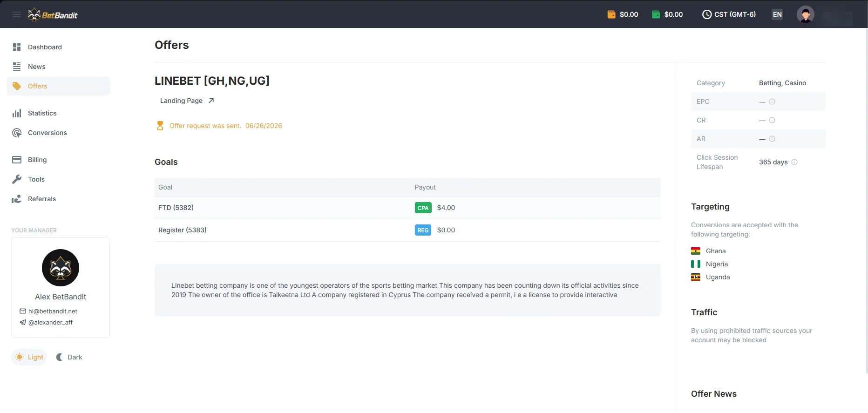The height and width of the screenshot is (413, 868).
Task: Click the manager's email envelope icon
Action: (23, 311)
